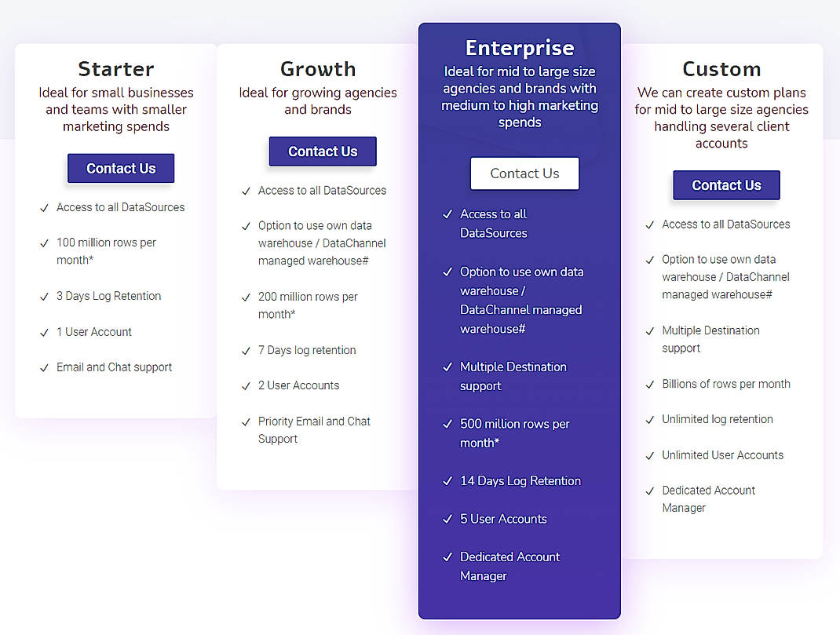
Task: Click the checkmark beside Dedicated Account Manager under Custom
Action: click(649, 491)
